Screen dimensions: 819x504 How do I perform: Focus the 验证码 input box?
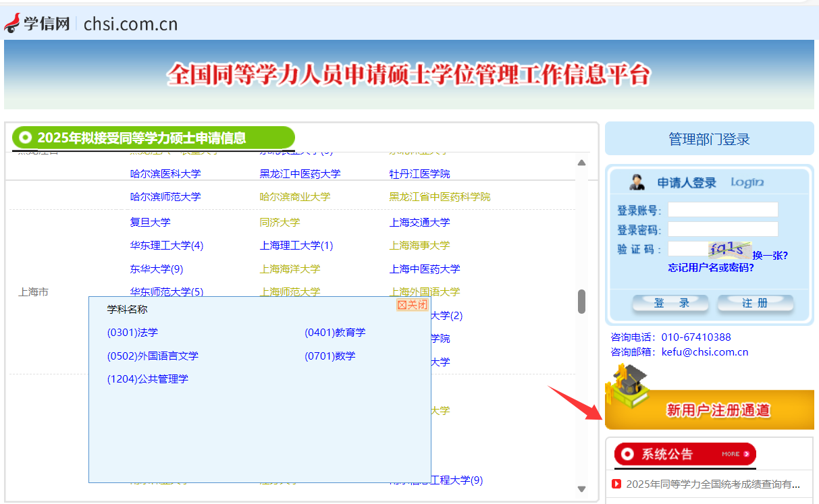pyautogui.click(x=687, y=249)
